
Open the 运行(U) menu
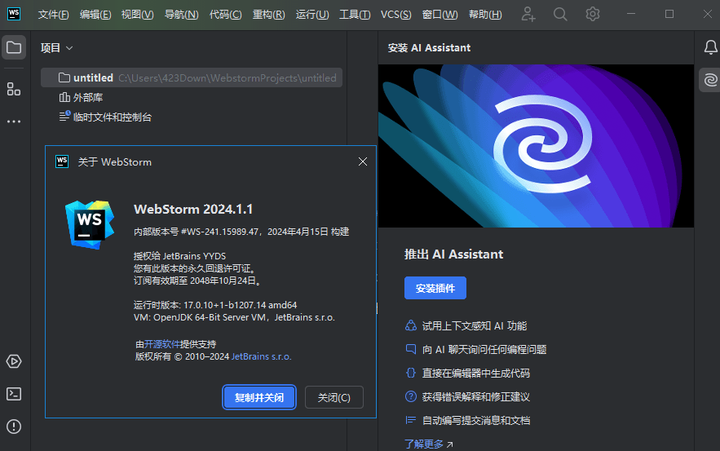(x=312, y=15)
